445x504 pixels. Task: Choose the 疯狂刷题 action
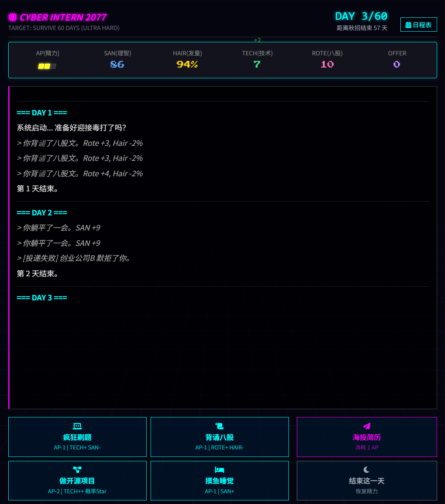[x=77, y=437]
